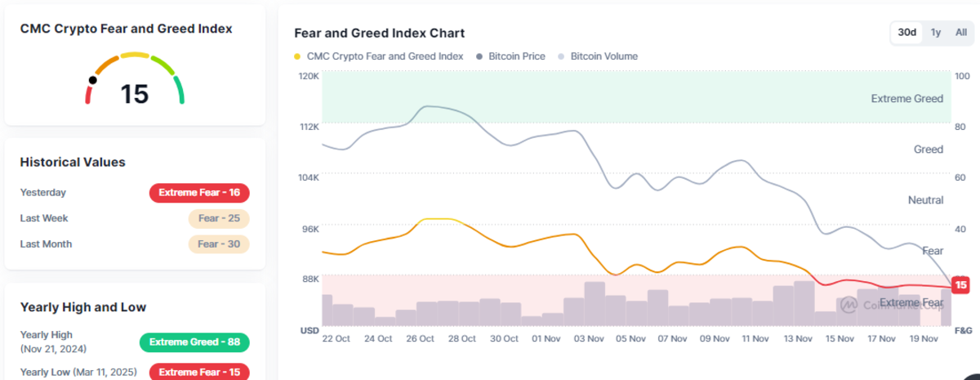This screenshot has height=380, width=980.
Task: Show All-time chart range
Action: click(x=961, y=33)
